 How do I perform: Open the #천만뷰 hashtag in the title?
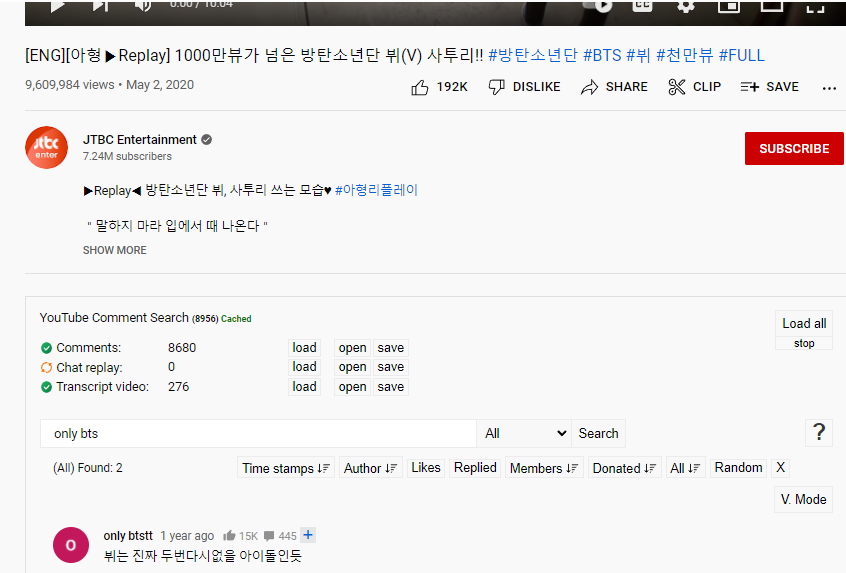click(x=685, y=56)
